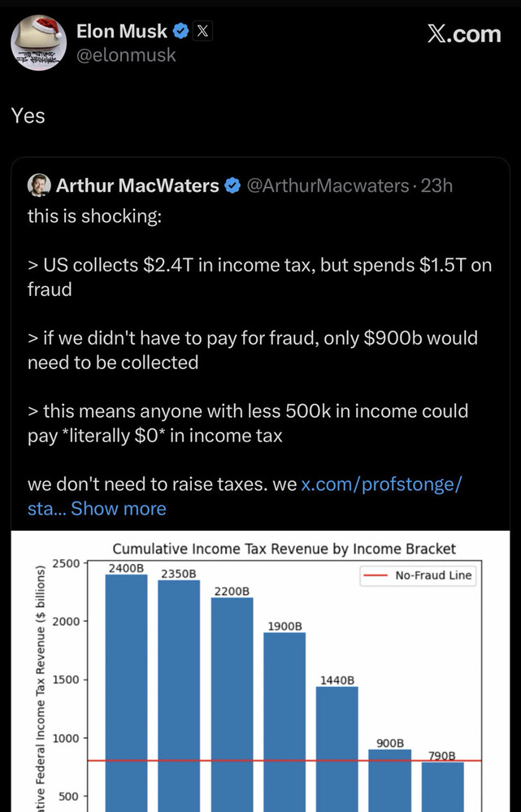The height and width of the screenshot is (812, 521).
Task: Click the bar labeled 1440B
Action: (337, 749)
